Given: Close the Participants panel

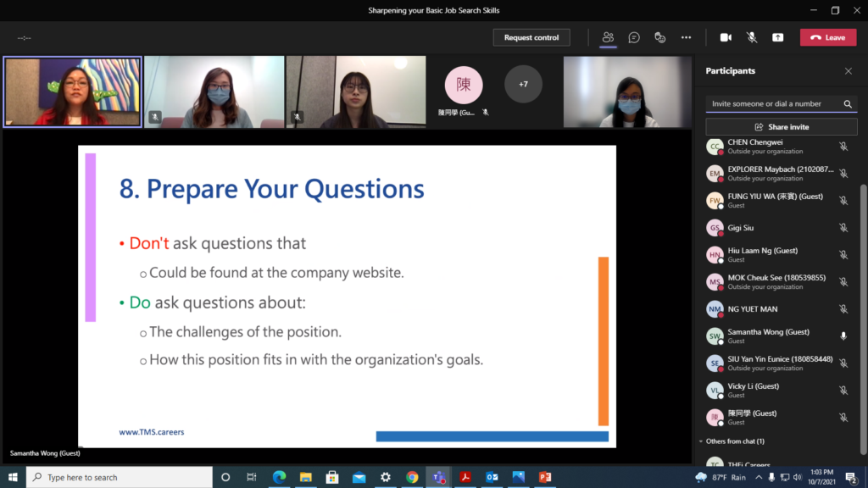Looking at the screenshot, I should [x=848, y=71].
